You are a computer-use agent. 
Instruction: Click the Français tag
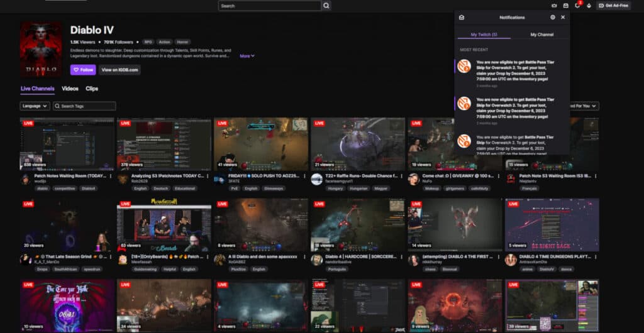point(530,188)
